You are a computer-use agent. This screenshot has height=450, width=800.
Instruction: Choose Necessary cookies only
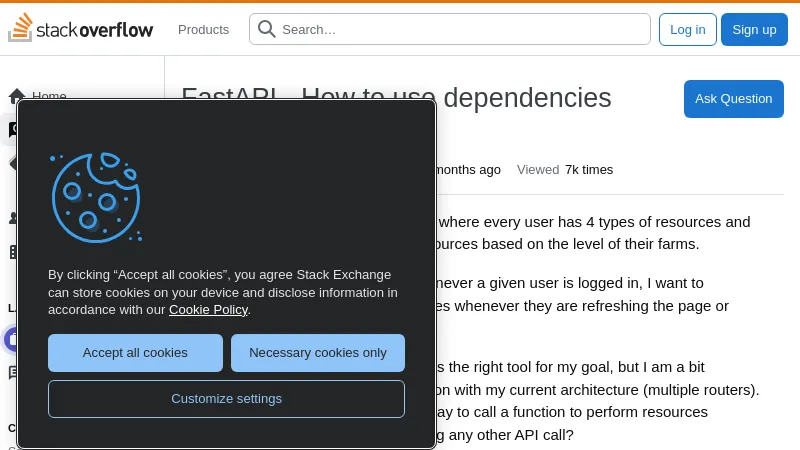point(318,353)
